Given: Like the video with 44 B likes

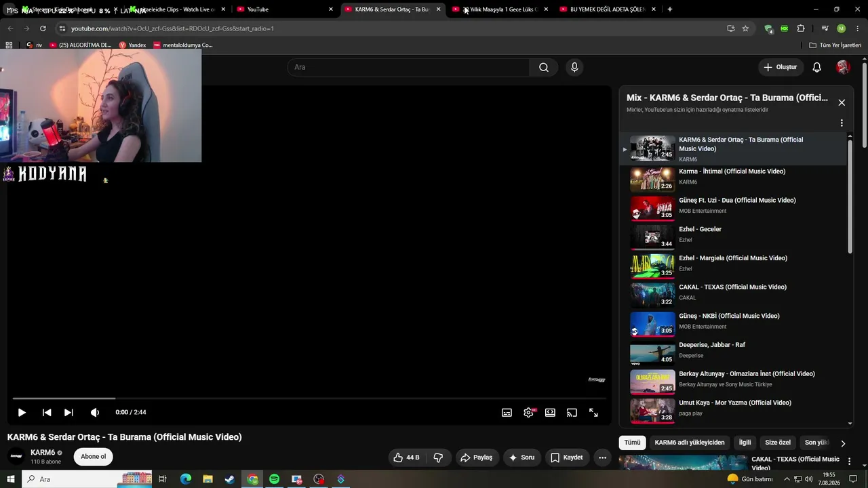Looking at the screenshot, I should (x=406, y=457).
